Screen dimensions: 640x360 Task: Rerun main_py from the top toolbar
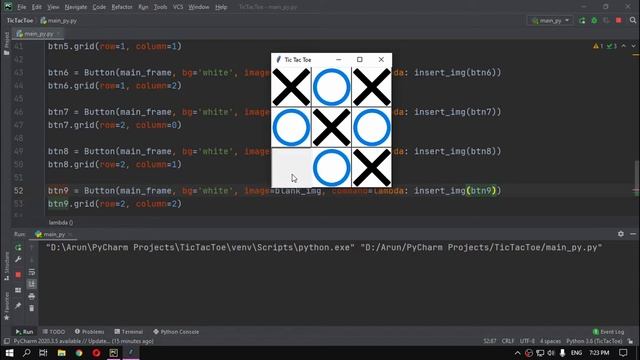click(x=582, y=20)
